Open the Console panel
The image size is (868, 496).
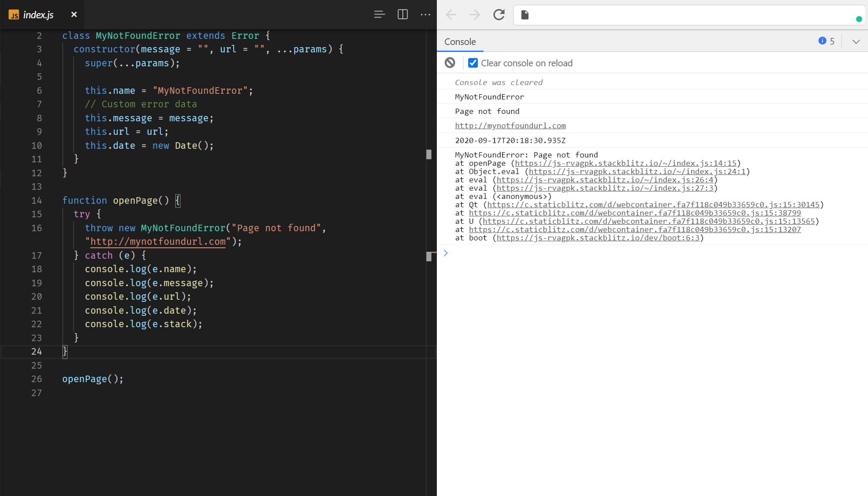(460, 41)
